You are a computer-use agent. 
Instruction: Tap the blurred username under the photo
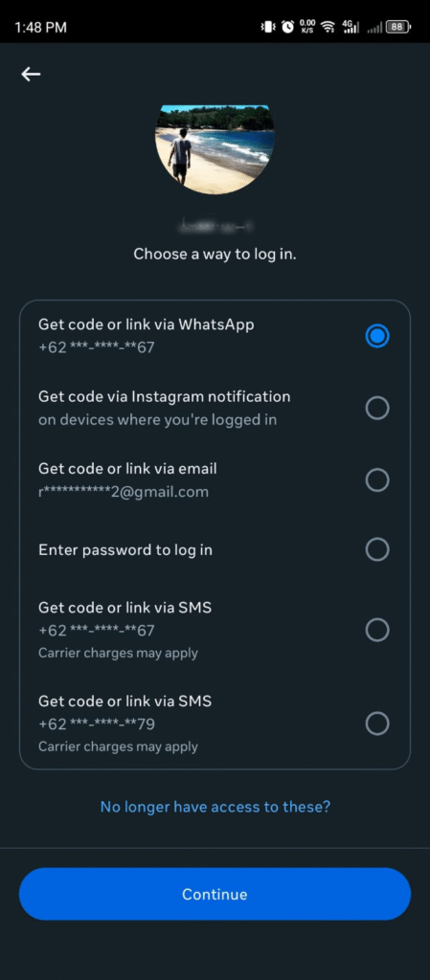(x=215, y=224)
